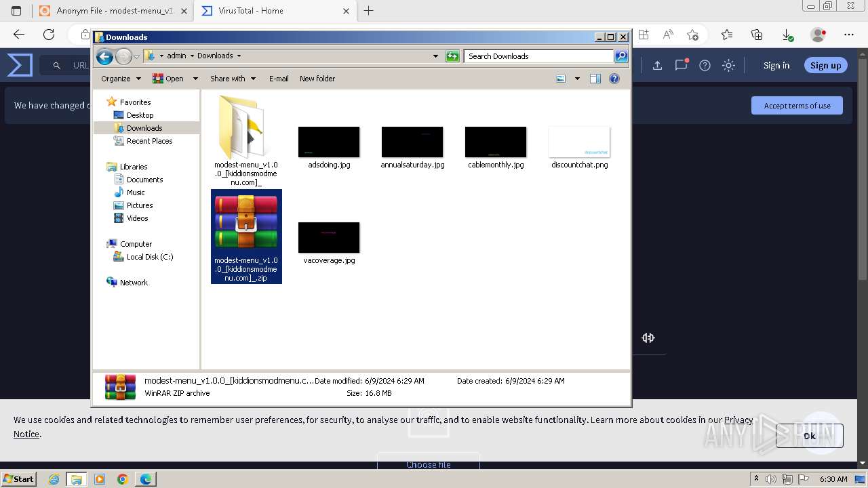Switch to the VirusTotal - Home tab
The height and width of the screenshot is (488, 868).
coord(275,11)
